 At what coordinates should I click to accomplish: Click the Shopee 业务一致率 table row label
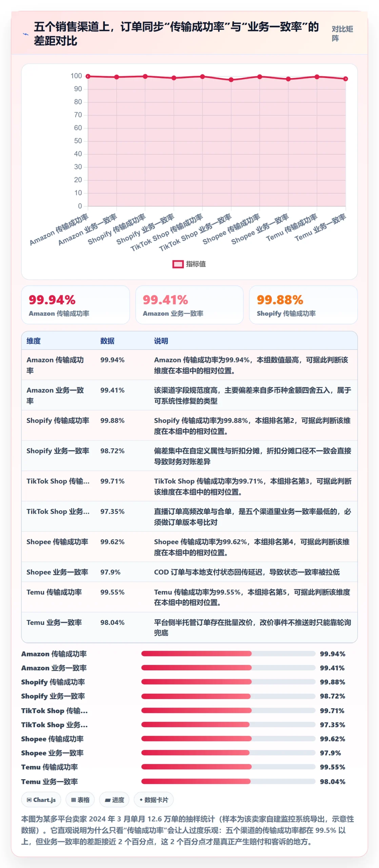click(57, 572)
